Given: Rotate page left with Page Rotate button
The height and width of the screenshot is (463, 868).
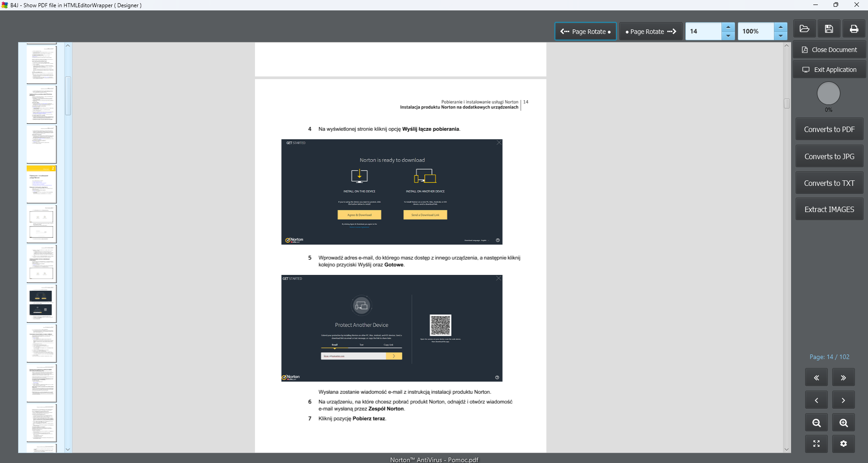Looking at the screenshot, I should click(585, 32).
